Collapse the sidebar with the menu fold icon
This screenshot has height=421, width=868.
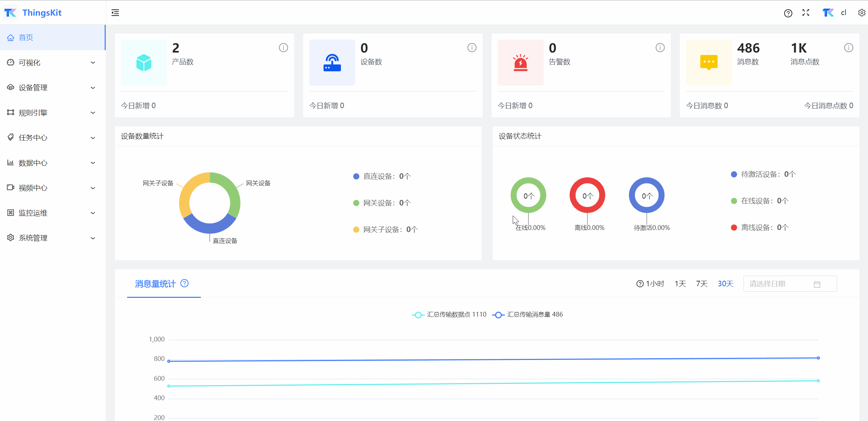[115, 13]
